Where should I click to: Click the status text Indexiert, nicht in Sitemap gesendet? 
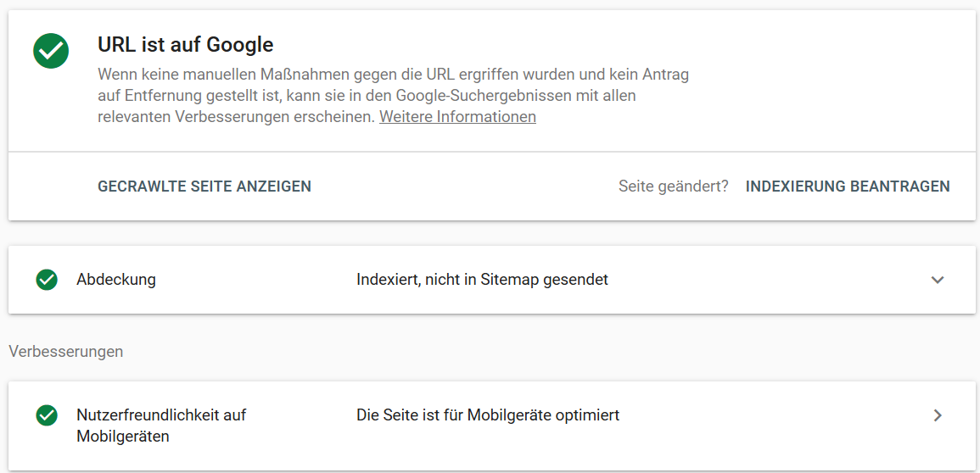(x=482, y=280)
